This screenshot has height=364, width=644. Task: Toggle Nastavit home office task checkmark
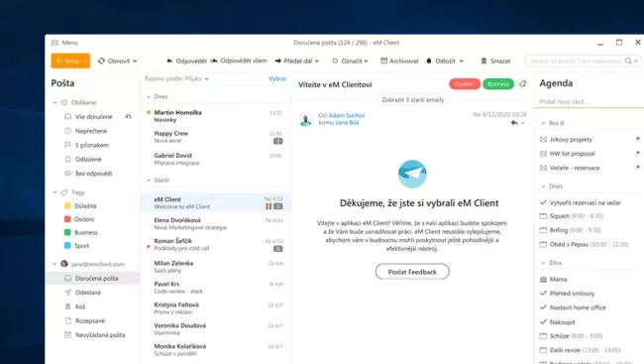click(543, 307)
